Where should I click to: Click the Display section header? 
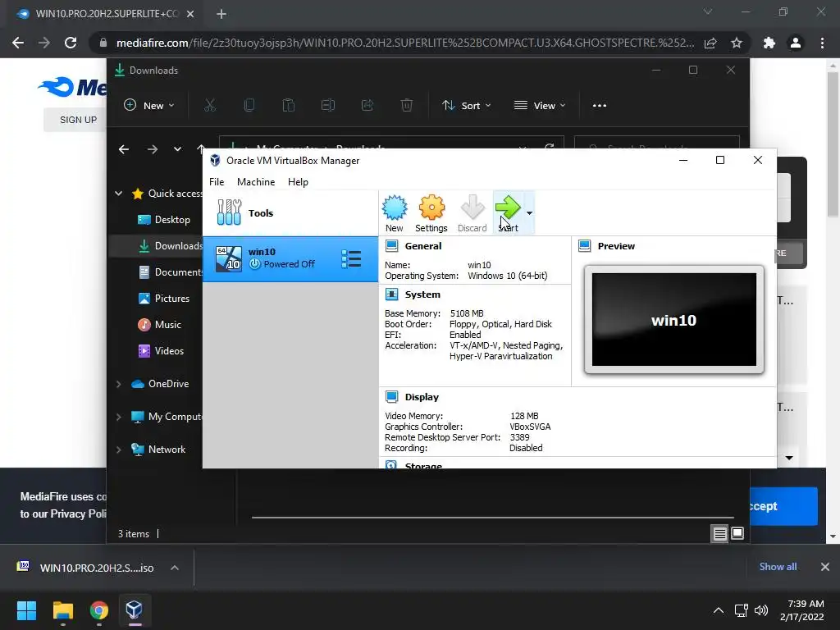pos(422,397)
